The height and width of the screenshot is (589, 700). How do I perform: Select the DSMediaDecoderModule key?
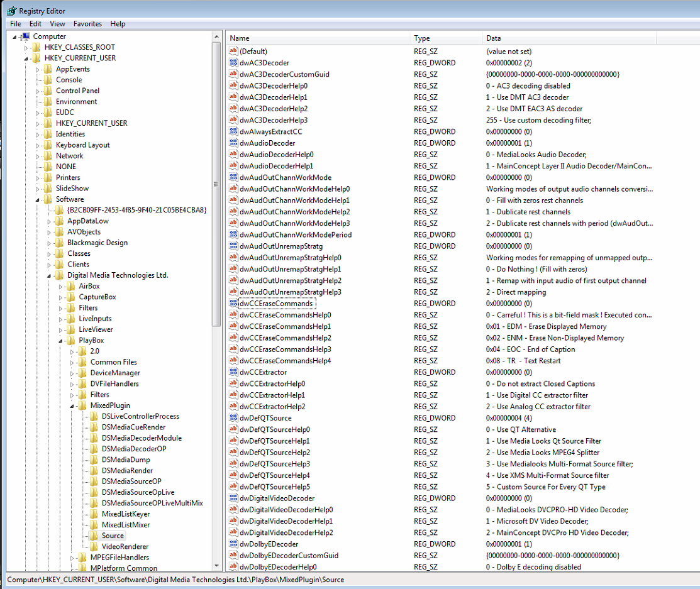pyautogui.click(x=142, y=438)
